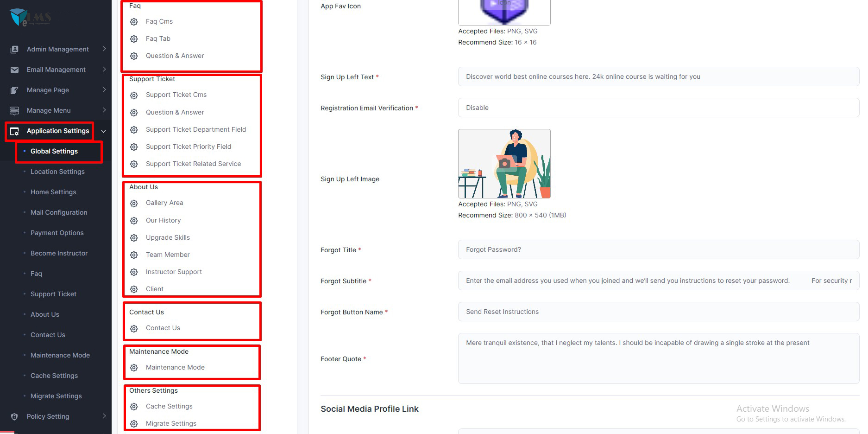
Task: Open Mail Configuration in sidebar
Action: click(x=59, y=212)
